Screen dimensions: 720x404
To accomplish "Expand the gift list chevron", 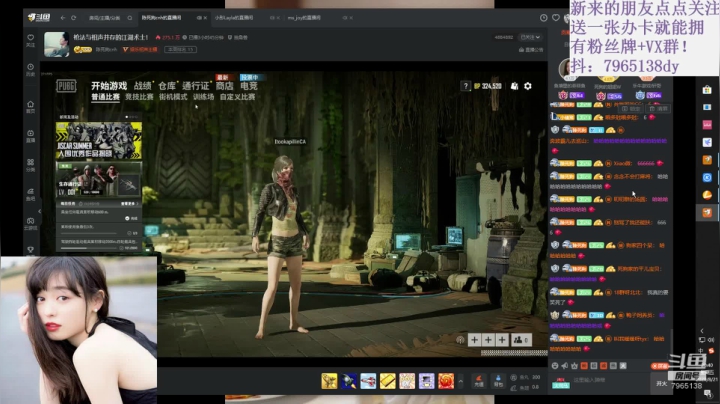I will click(x=461, y=382).
